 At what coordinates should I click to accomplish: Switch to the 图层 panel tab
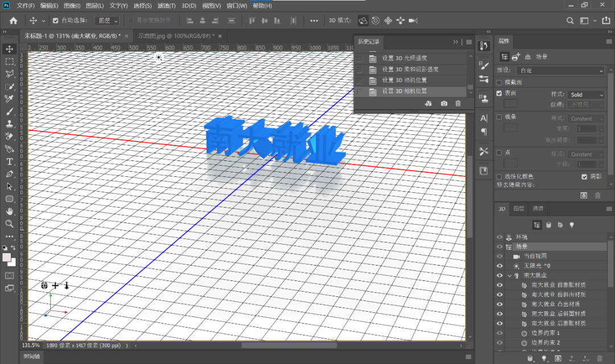(x=519, y=209)
